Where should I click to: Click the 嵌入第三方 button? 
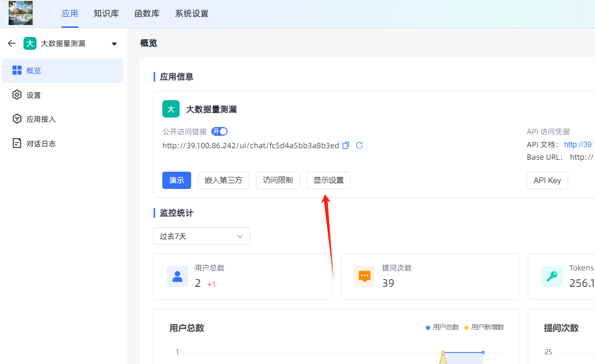click(223, 180)
